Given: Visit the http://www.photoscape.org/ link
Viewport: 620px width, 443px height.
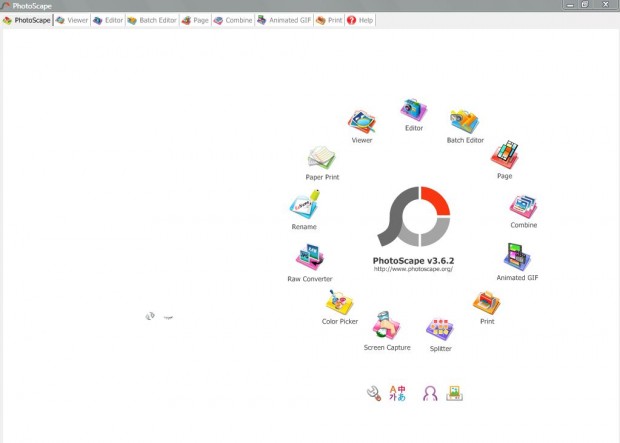Looking at the screenshot, I should [413, 269].
